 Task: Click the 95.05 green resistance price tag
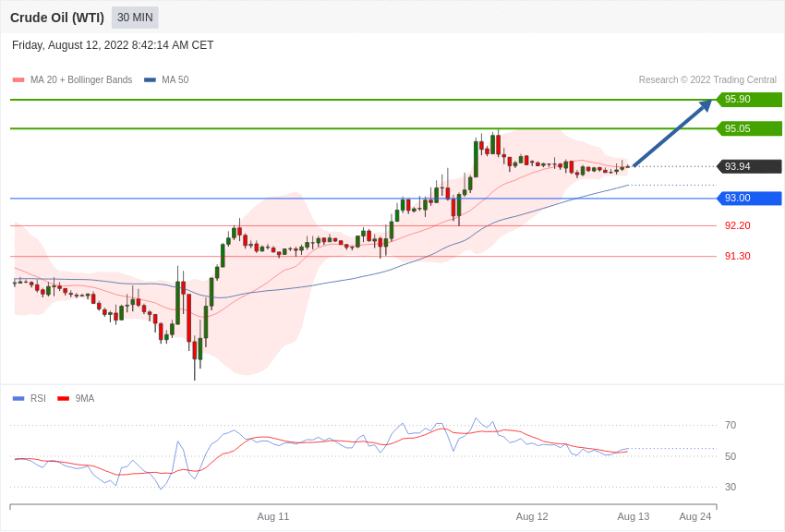coord(749,128)
